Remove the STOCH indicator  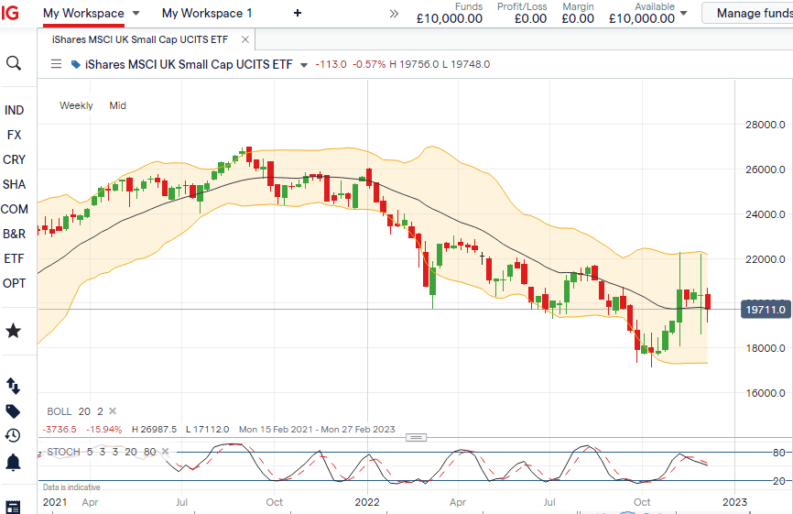pyautogui.click(x=165, y=451)
